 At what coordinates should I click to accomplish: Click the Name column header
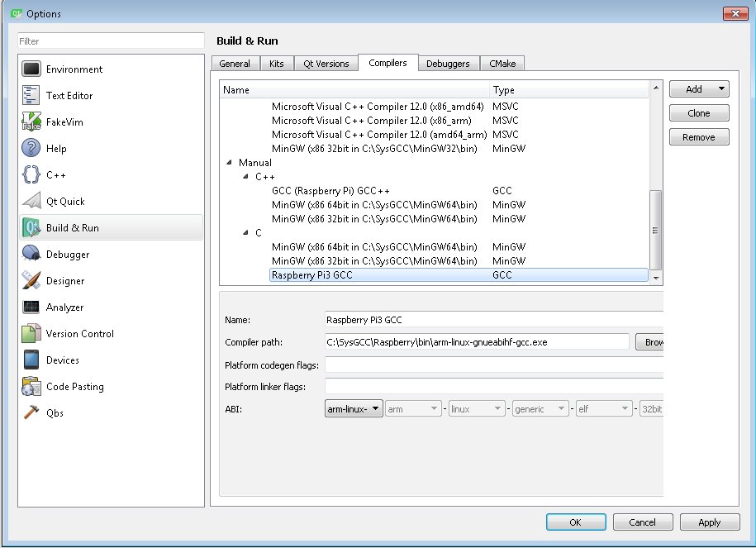[354, 90]
